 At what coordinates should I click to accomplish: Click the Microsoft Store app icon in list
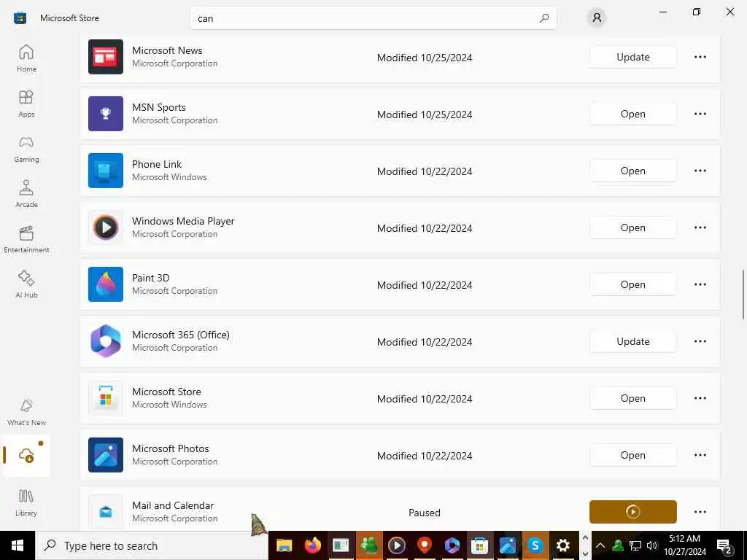coord(106,398)
